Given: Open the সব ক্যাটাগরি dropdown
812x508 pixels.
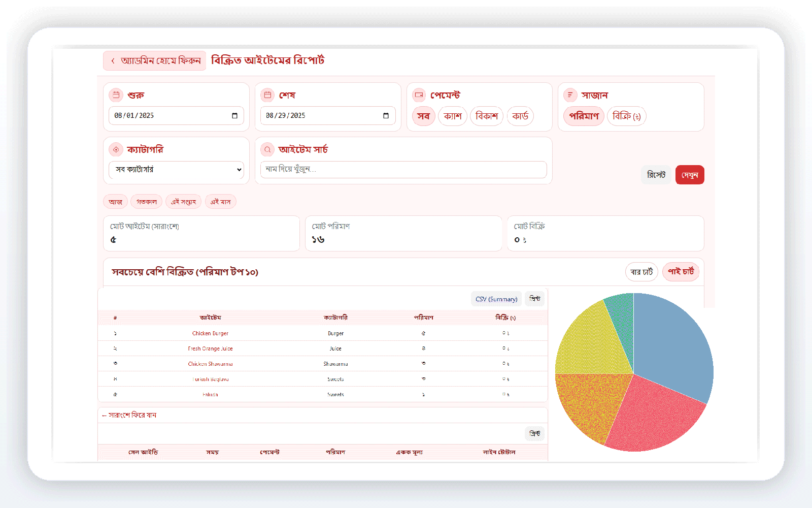Looking at the screenshot, I should 176,170.
